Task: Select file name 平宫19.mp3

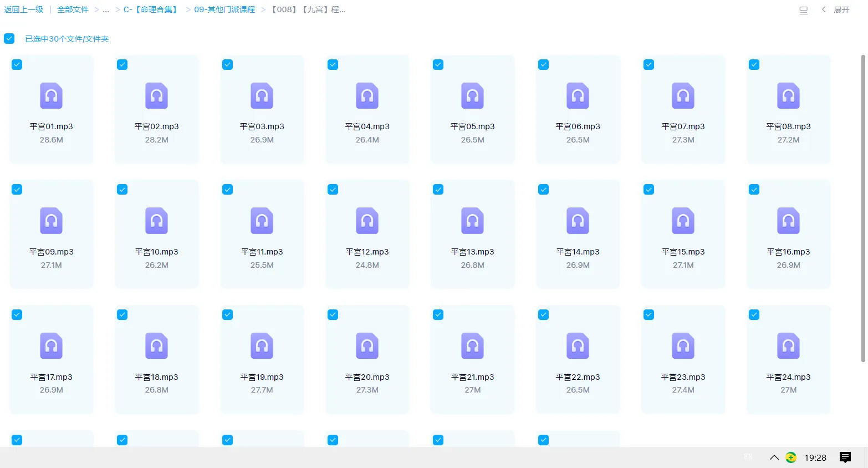Action: click(x=262, y=377)
